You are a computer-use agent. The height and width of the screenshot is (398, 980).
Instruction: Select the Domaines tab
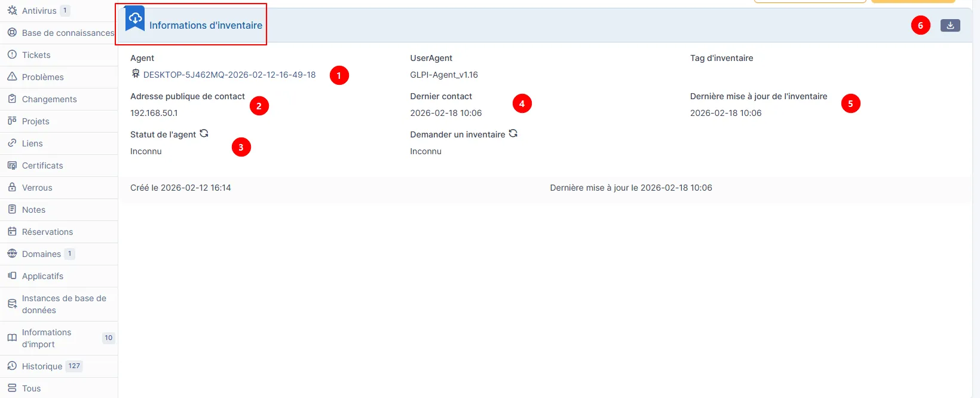59,254
